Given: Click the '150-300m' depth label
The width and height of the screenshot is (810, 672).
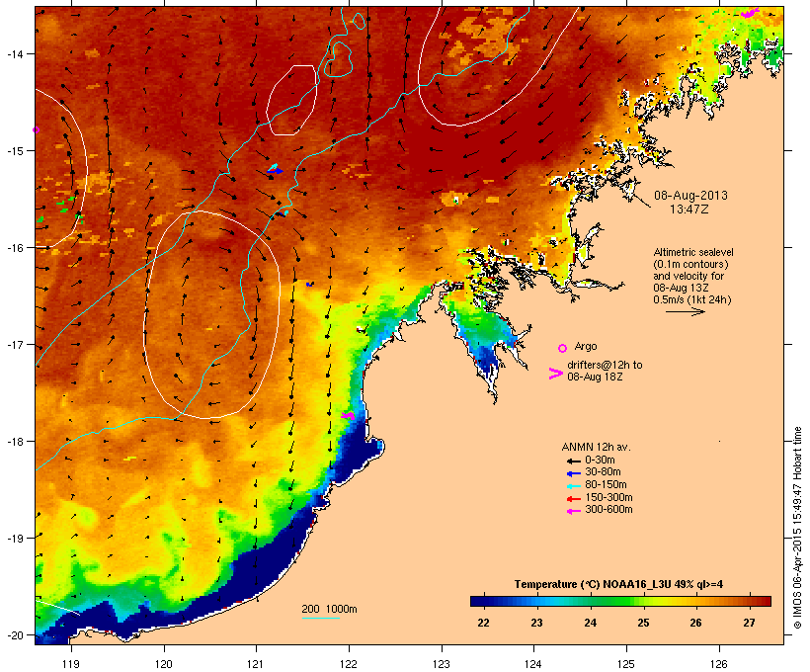Looking at the screenshot, I should pyautogui.click(x=608, y=497).
